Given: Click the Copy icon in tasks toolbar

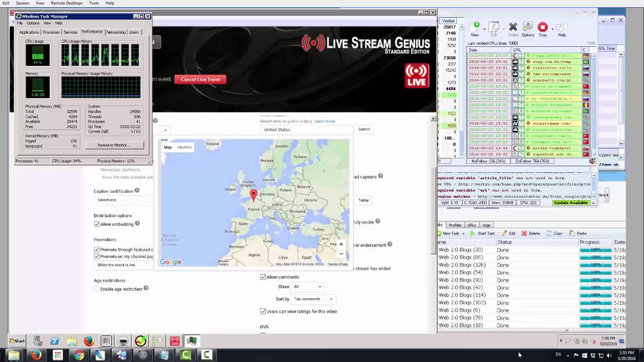Looking at the screenshot, I should pyautogui.click(x=548, y=233).
